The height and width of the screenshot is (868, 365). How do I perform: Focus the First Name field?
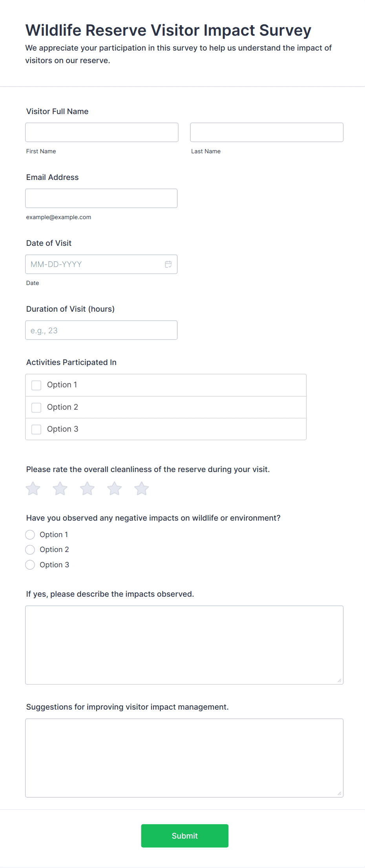pos(102,133)
